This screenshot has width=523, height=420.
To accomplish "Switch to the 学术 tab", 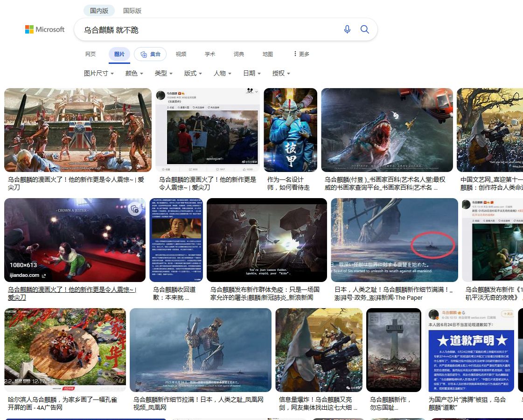I will (210, 54).
